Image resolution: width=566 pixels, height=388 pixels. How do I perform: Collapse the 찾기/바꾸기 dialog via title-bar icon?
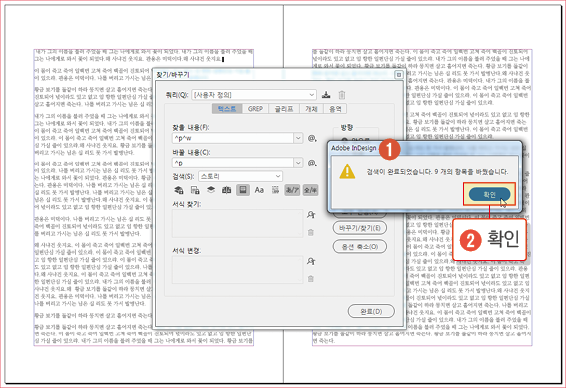pyautogui.click(x=399, y=75)
